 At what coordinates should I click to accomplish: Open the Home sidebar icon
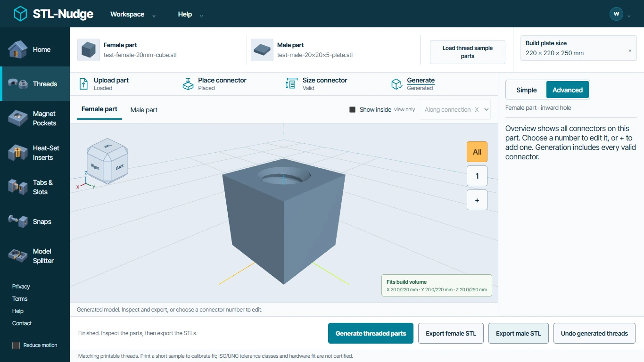tap(17, 49)
